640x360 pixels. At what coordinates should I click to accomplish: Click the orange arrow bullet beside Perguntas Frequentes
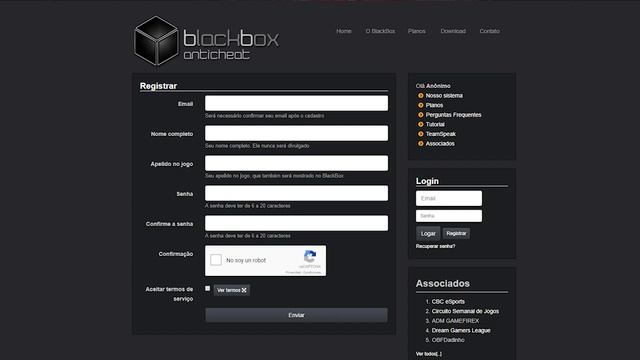420,115
